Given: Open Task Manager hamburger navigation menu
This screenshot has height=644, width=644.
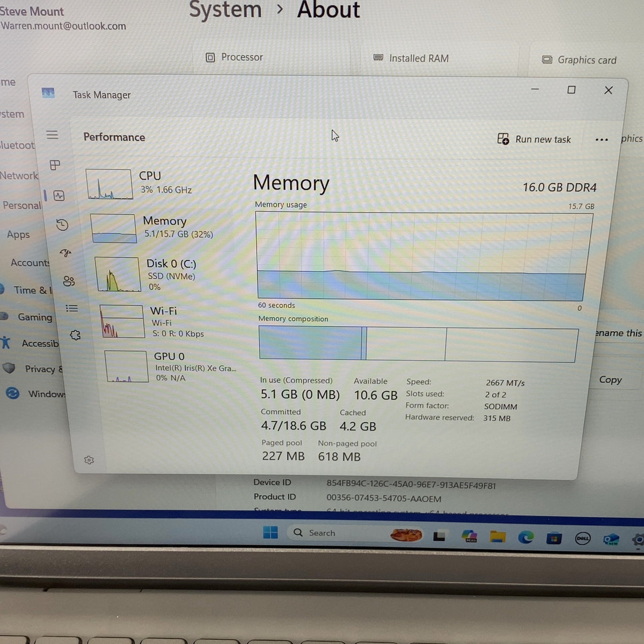Looking at the screenshot, I should (x=52, y=135).
